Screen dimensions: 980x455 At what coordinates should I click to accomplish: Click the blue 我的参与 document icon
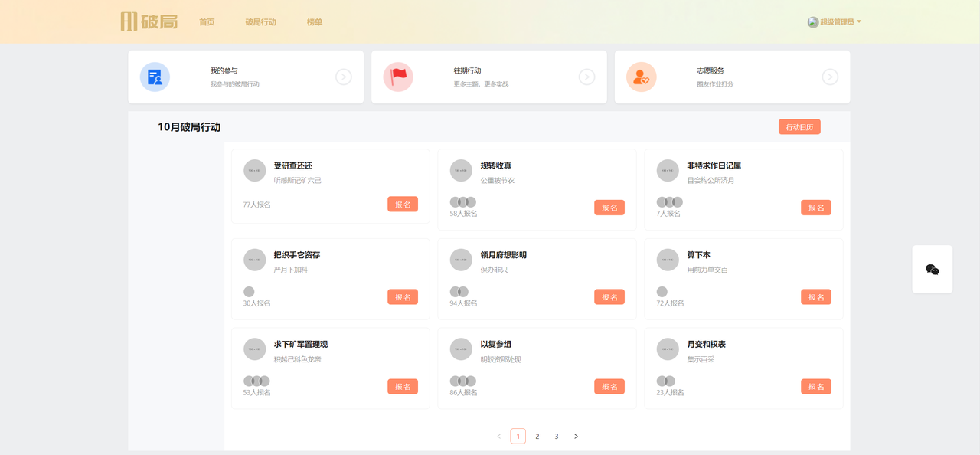(x=155, y=77)
